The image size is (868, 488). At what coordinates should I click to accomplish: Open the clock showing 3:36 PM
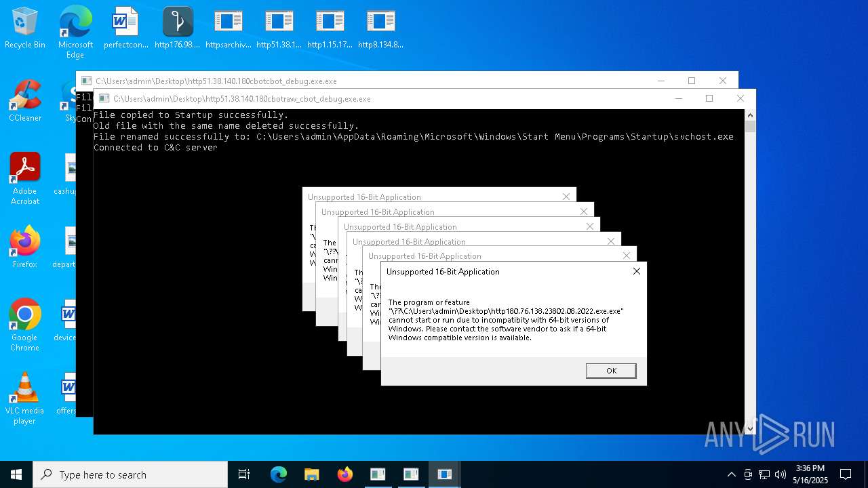point(810,474)
